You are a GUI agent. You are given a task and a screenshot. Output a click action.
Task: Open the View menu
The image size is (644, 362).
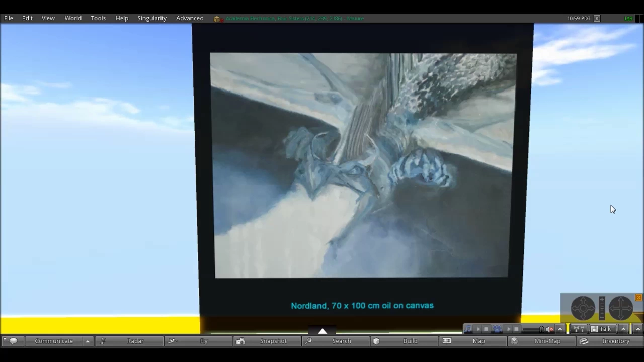(48, 18)
